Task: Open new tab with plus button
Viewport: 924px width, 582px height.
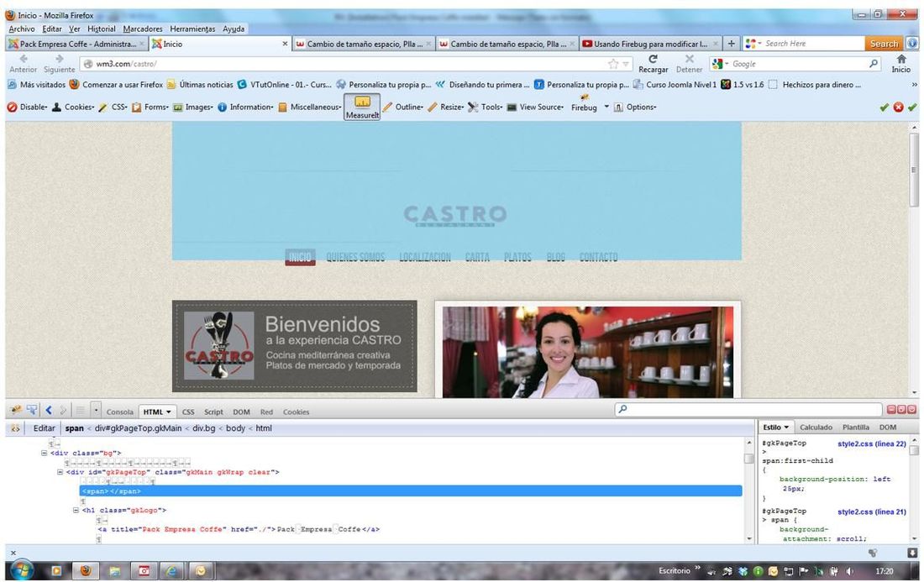Action: click(x=732, y=44)
